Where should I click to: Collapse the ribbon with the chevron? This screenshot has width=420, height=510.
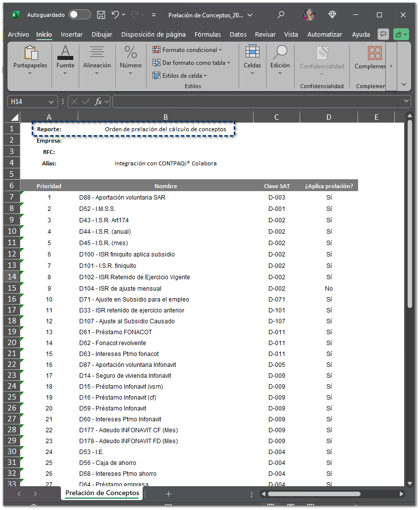(404, 84)
